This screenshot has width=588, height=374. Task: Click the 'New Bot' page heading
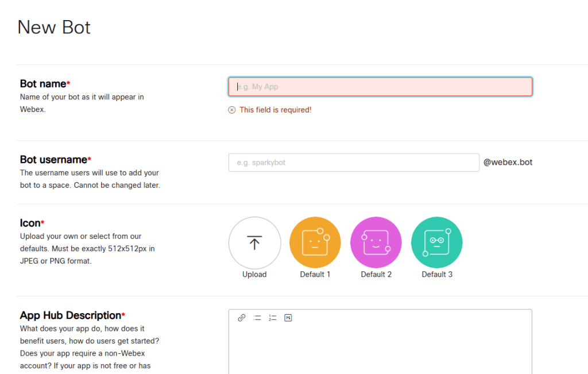click(54, 28)
